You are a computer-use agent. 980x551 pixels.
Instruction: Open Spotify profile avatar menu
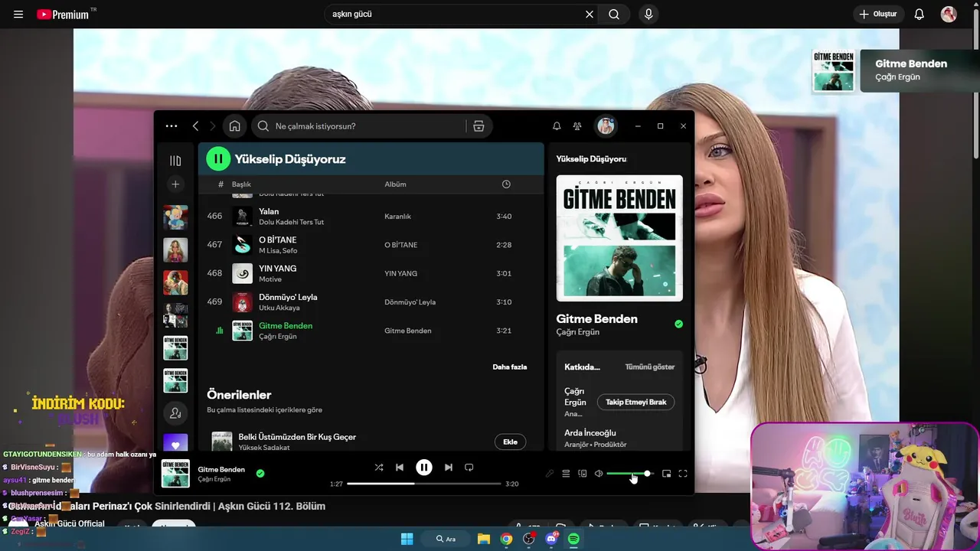(606, 126)
